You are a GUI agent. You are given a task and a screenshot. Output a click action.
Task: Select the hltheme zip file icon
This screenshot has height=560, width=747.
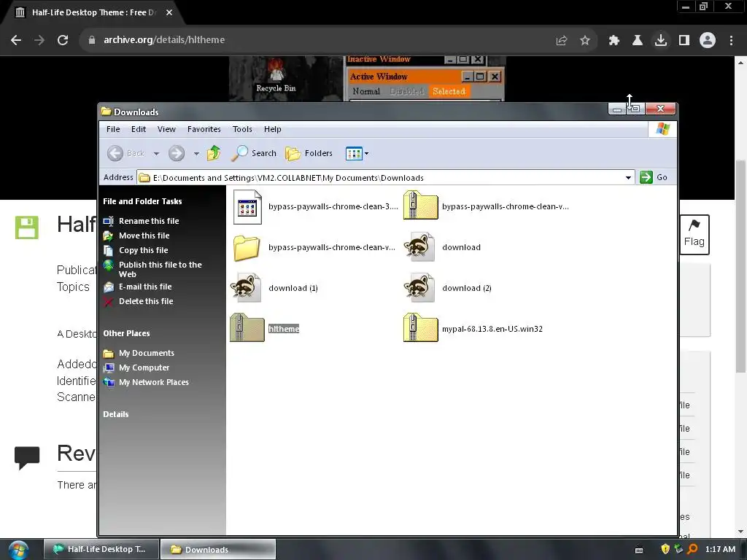tap(247, 328)
